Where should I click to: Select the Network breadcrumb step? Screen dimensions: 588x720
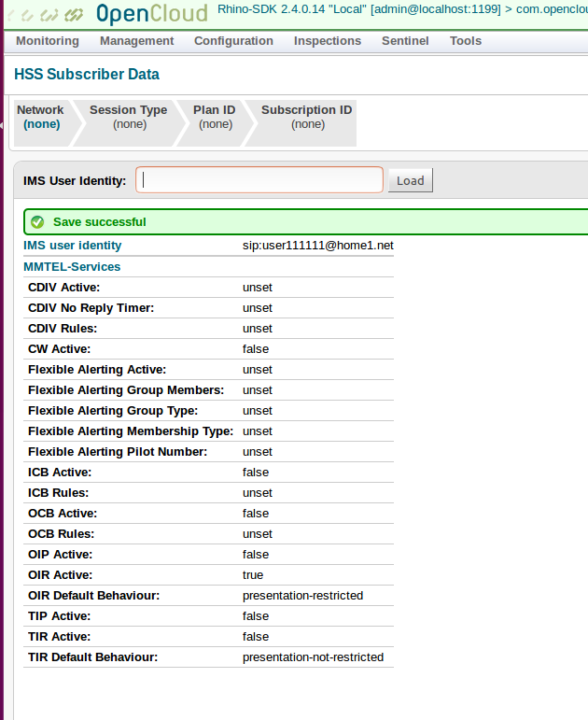(40, 117)
